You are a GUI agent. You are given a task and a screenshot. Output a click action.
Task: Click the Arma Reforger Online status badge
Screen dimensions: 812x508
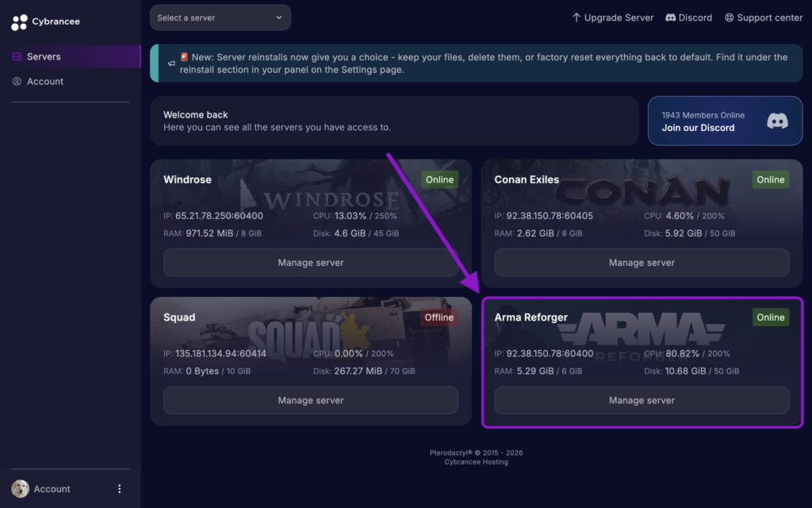tap(771, 317)
